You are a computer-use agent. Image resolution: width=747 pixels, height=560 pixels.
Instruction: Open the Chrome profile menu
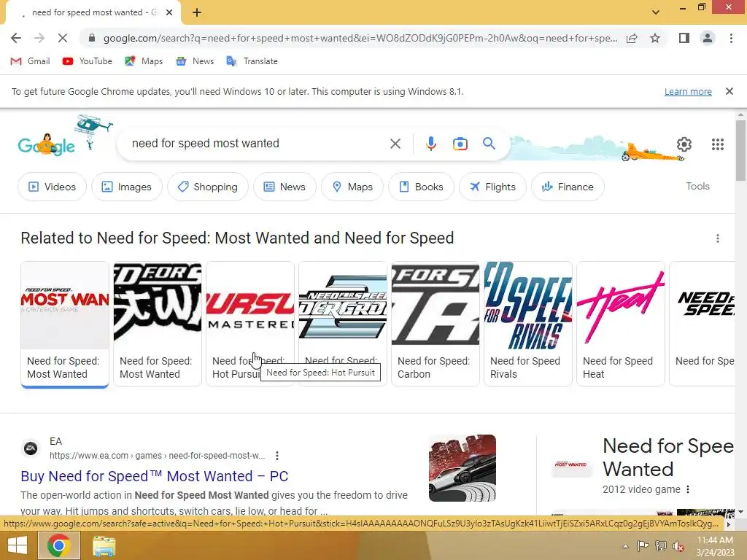[708, 38]
